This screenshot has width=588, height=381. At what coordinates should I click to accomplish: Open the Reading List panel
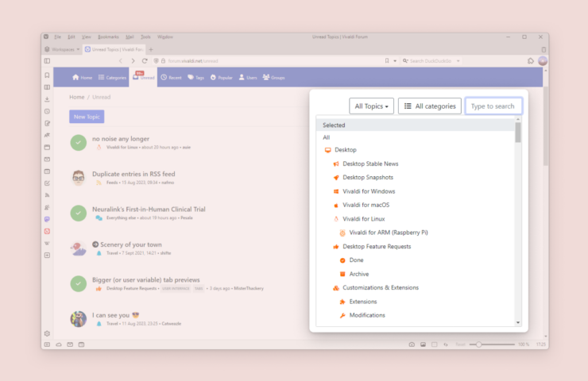47,87
